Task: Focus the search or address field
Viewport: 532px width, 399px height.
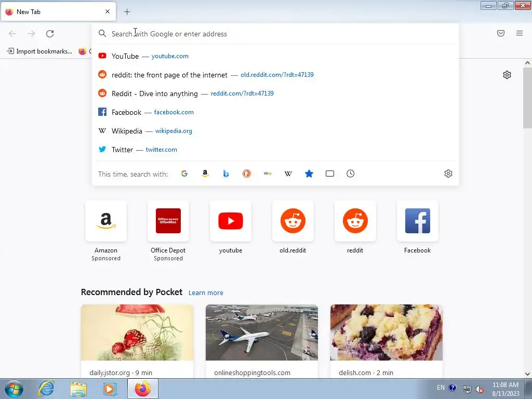Action: tap(275, 34)
